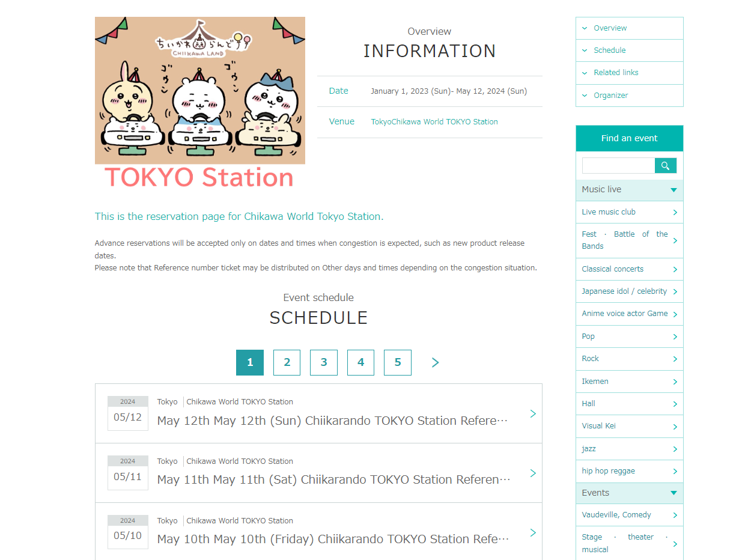
Task: Open Related links section in sidebar
Action: (616, 73)
